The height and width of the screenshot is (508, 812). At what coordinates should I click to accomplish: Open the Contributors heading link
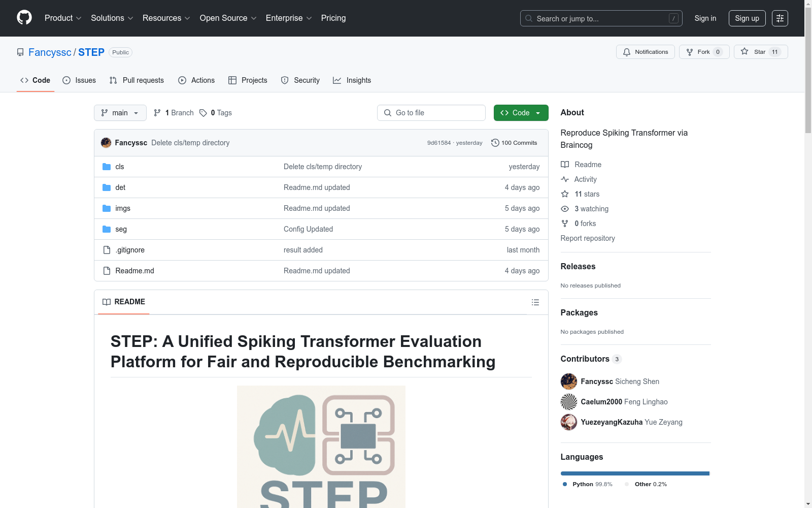pos(591,359)
